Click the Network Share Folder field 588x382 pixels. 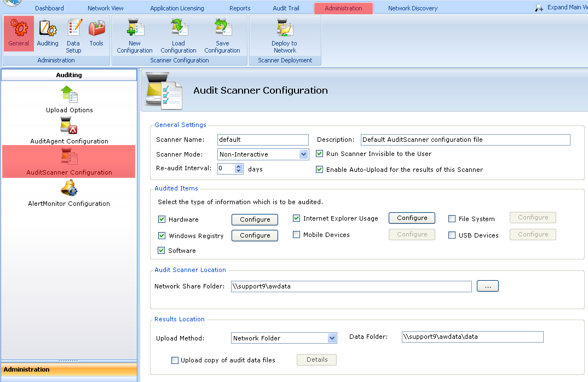pyautogui.click(x=351, y=286)
